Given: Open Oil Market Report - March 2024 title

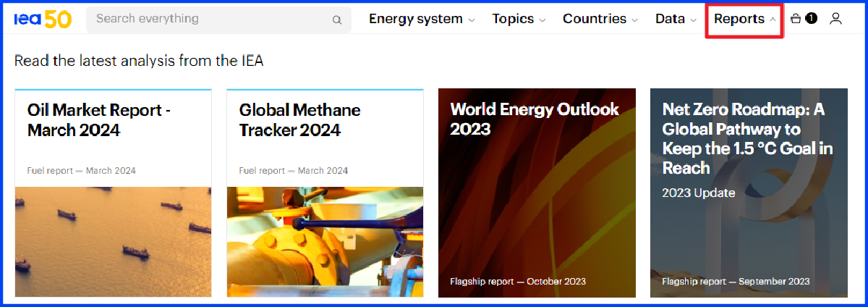Looking at the screenshot, I should [x=99, y=120].
